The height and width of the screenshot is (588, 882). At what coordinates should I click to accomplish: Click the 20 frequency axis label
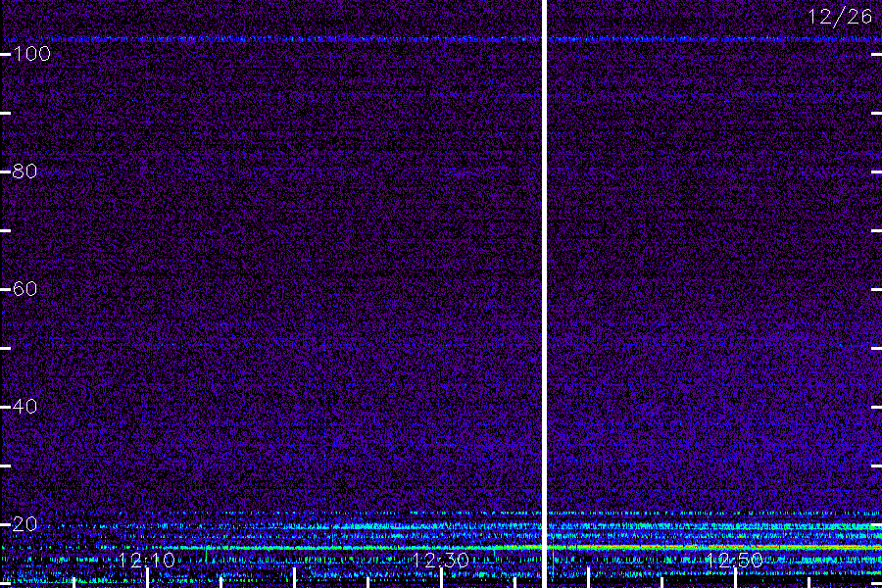click(x=24, y=524)
